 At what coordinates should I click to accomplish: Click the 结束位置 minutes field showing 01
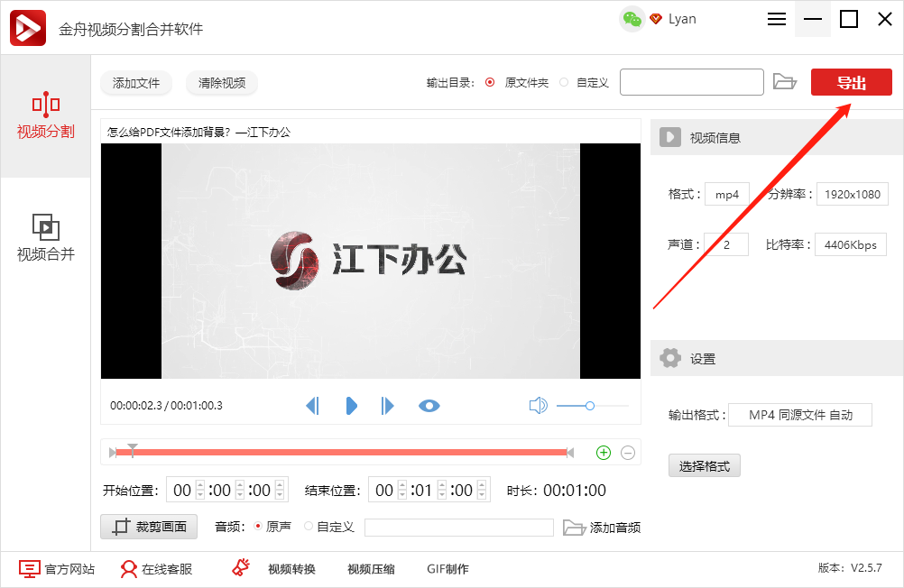pos(424,490)
